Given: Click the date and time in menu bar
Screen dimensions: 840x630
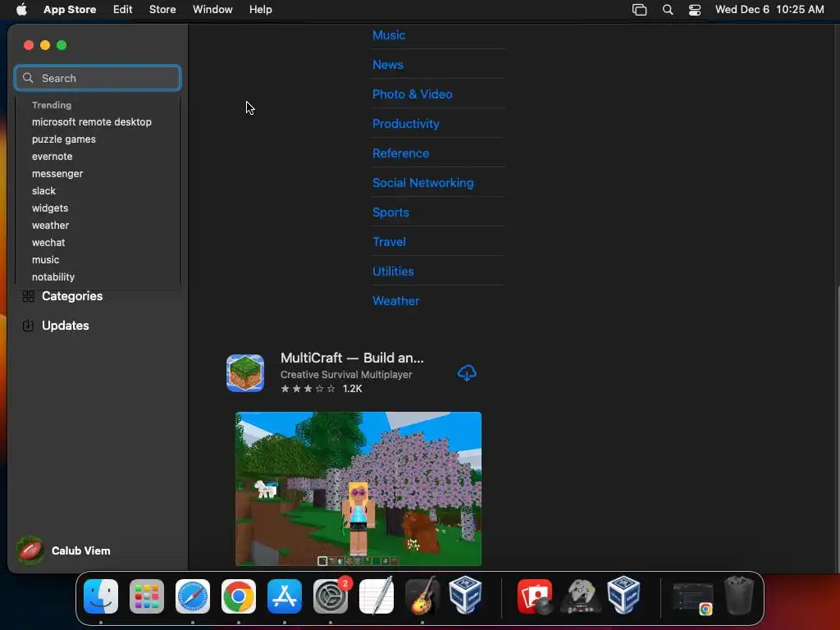Looking at the screenshot, I should tap(769, 10).
